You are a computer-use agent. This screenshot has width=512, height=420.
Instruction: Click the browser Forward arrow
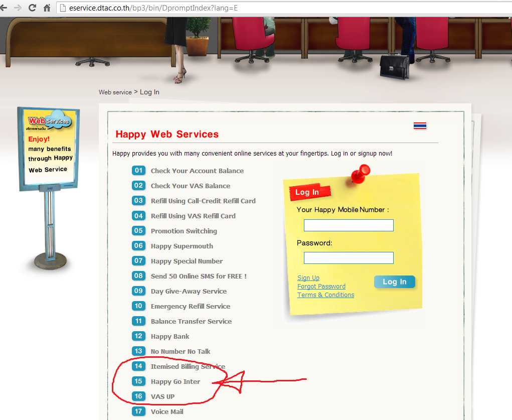pyautogui.click(x=18, y=8)
